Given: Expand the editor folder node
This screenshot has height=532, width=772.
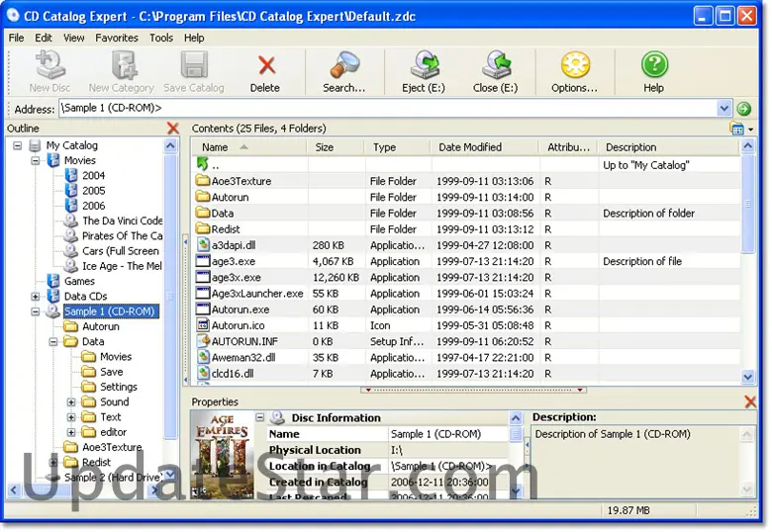Looking at the screenshot, I should click(x=71, y=433).
